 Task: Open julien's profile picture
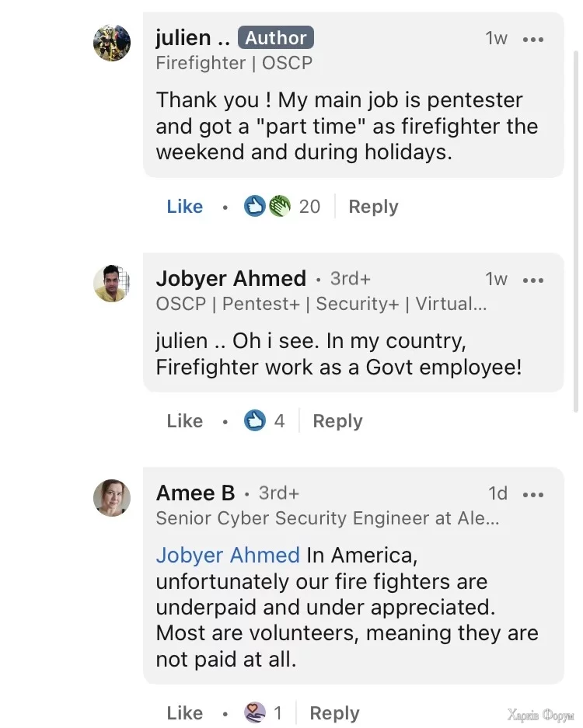click(112, 43)
